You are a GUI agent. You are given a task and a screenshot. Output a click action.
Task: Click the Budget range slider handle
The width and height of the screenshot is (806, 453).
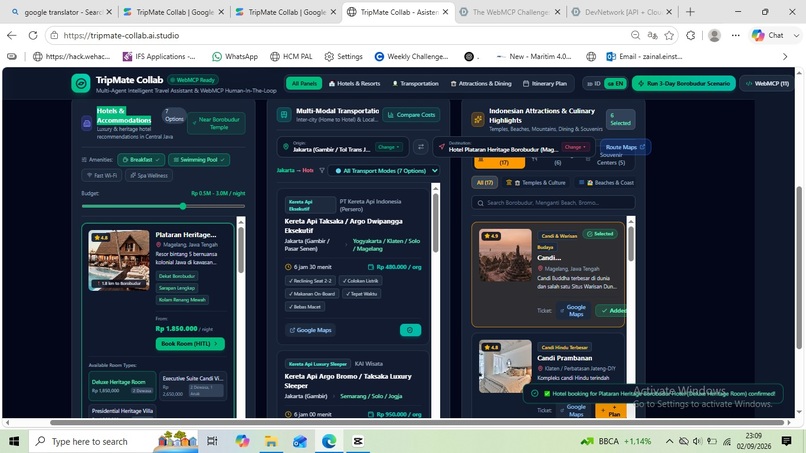183,206
